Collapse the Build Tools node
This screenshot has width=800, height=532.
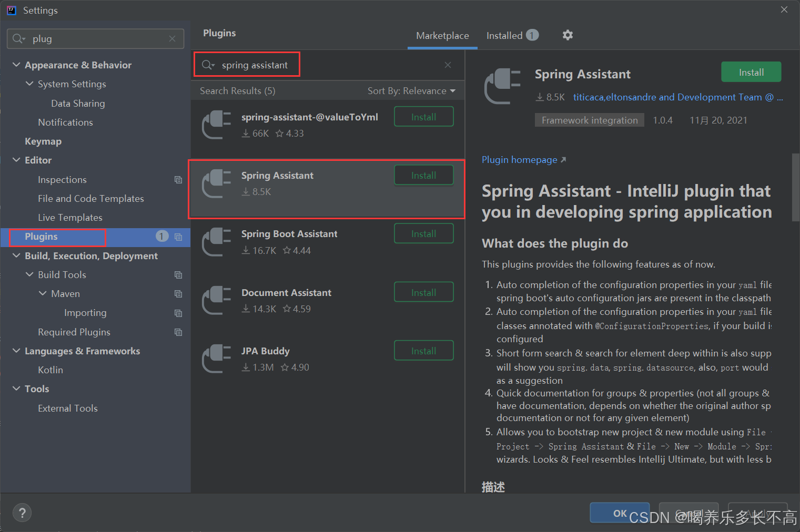click(x=29, y=274)
